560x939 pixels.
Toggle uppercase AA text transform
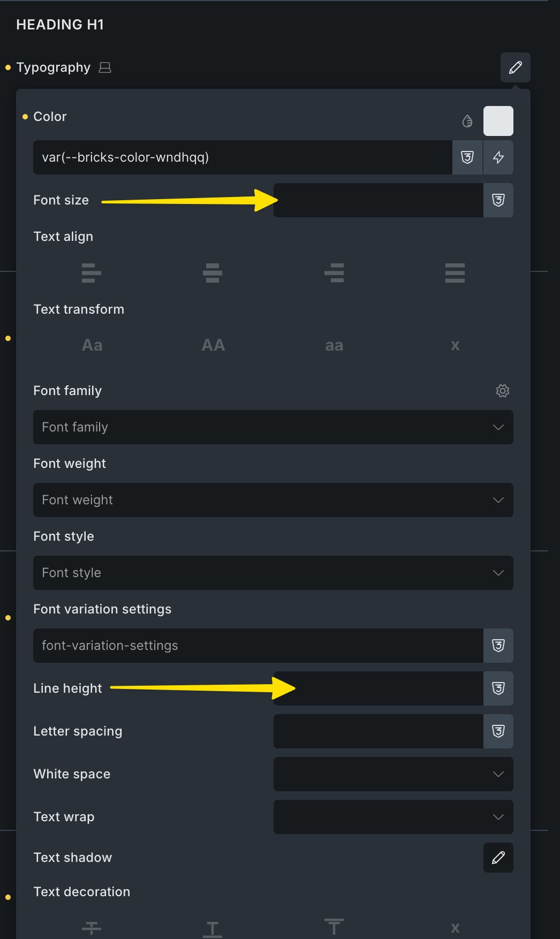tap(213, 345)
